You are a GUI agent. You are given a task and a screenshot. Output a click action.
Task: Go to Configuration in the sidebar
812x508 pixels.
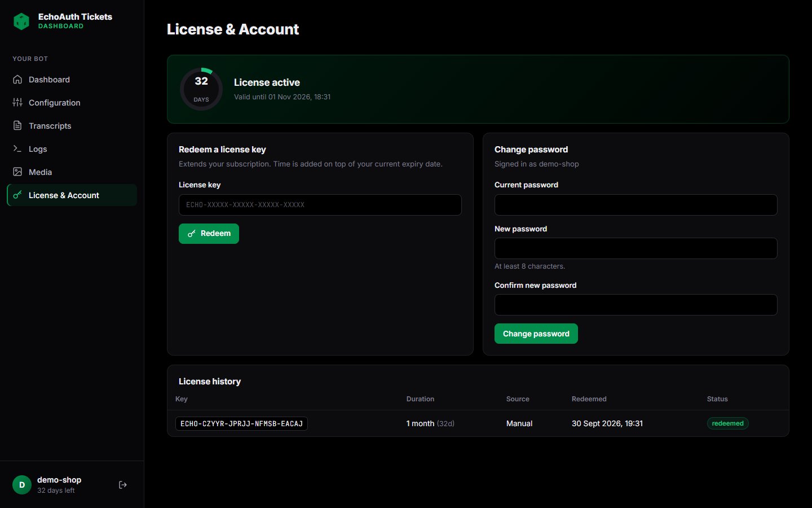point(72,103)
